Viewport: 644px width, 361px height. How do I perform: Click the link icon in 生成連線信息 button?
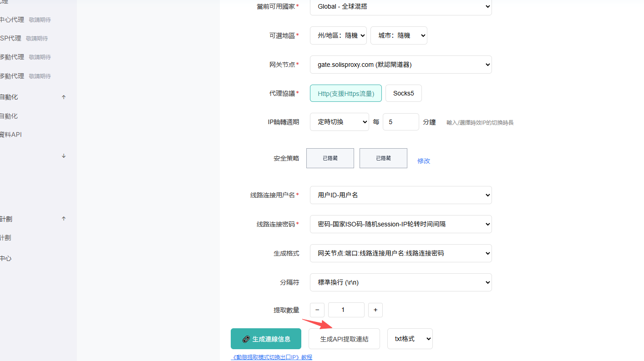click(246, 339)
